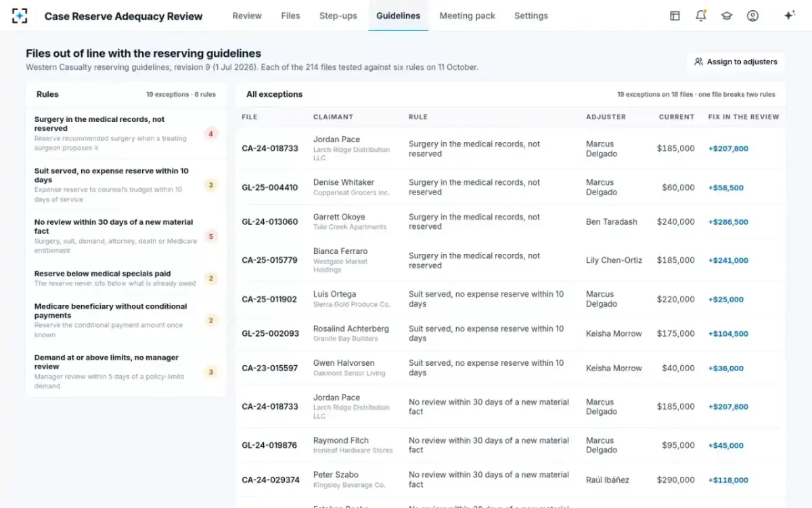Click adjuster Ben Taradash
Viewport: 812px width, 508px height.
pos(612,221)
